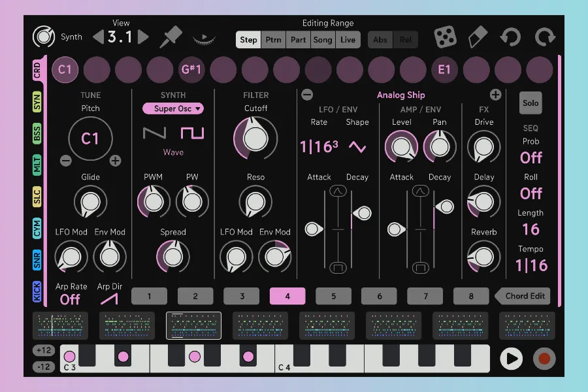Select the square waveform icon
Screen dimensions: 588x392
click(192, 133)
